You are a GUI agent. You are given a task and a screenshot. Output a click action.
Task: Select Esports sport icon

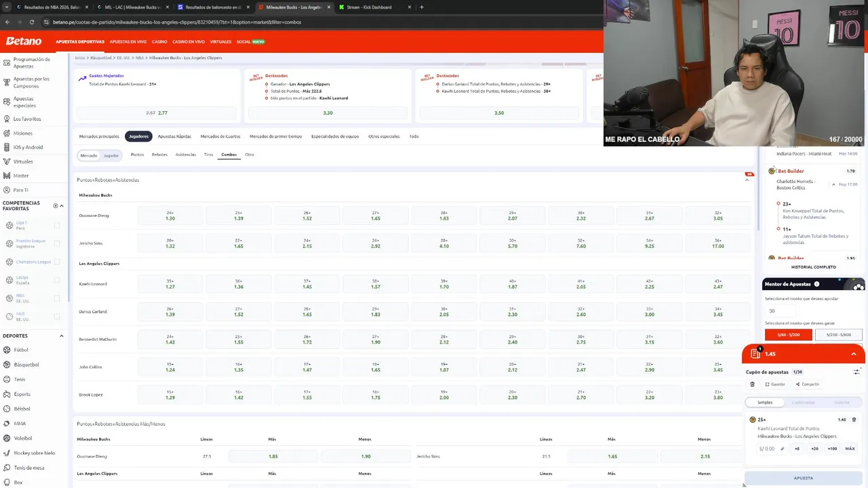[6, 394]
